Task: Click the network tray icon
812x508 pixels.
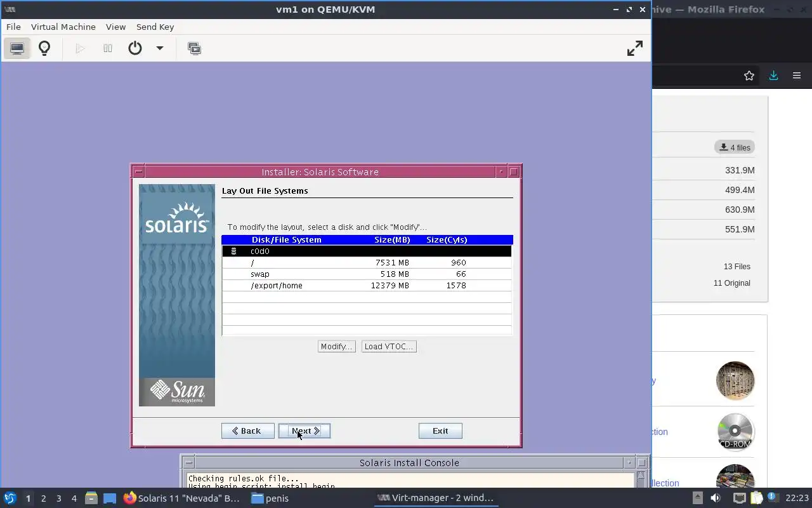Action: (739, 498)
